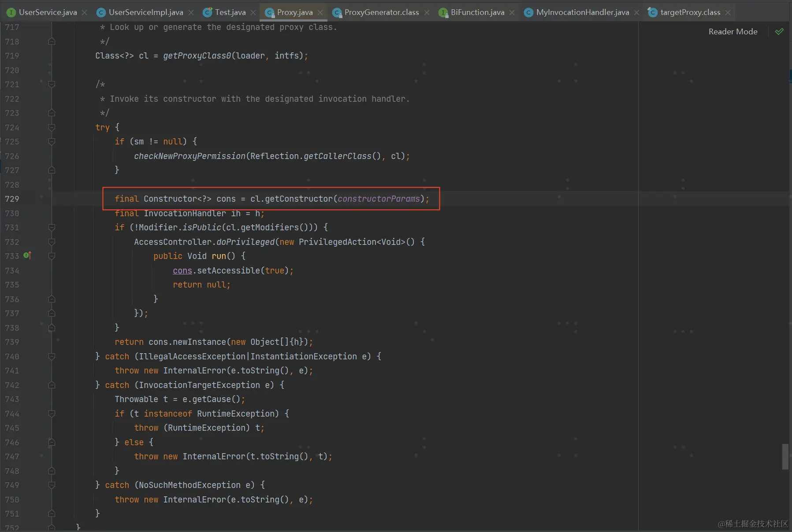Close the ProxyGenerator.class tab

(x=427, y=12)
